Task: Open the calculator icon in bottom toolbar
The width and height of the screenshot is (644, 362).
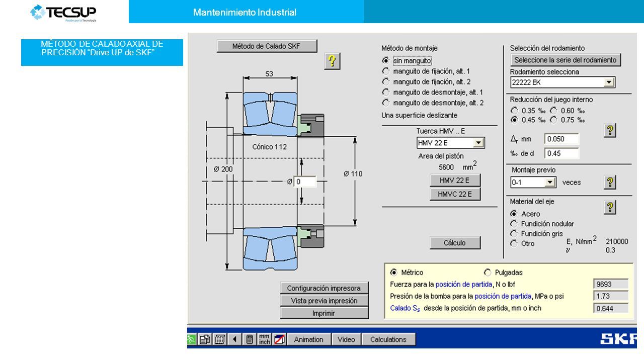Action: (250, 339)
